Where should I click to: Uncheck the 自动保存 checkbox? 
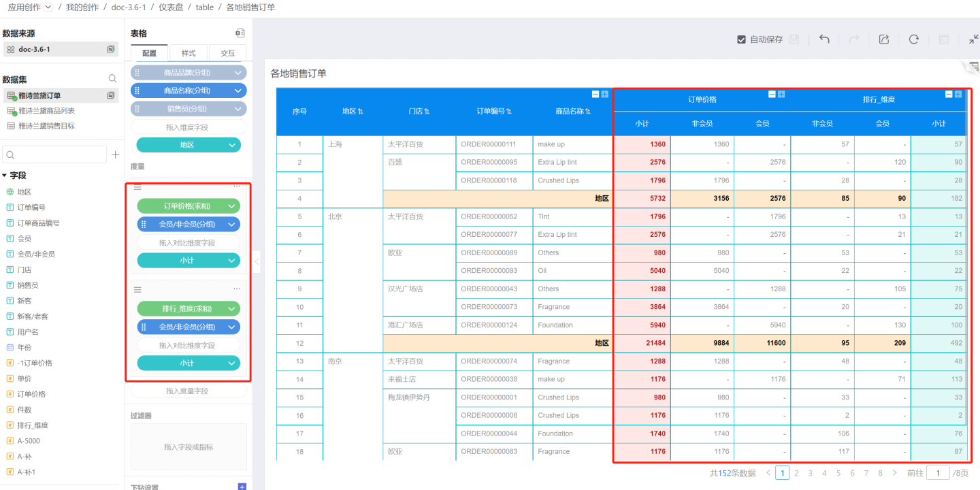[742, 39]
